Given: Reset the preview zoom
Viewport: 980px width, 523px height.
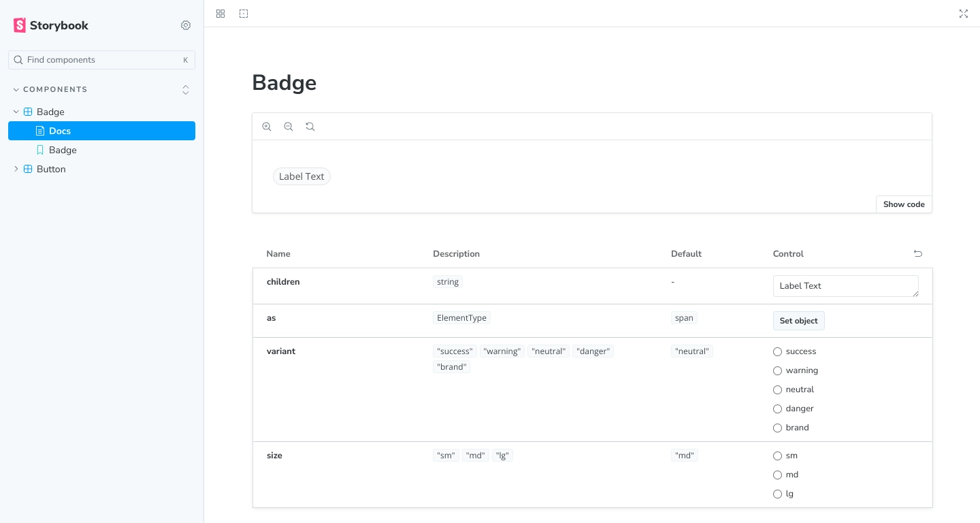Looking at the screenshot, I should (310, 127).
